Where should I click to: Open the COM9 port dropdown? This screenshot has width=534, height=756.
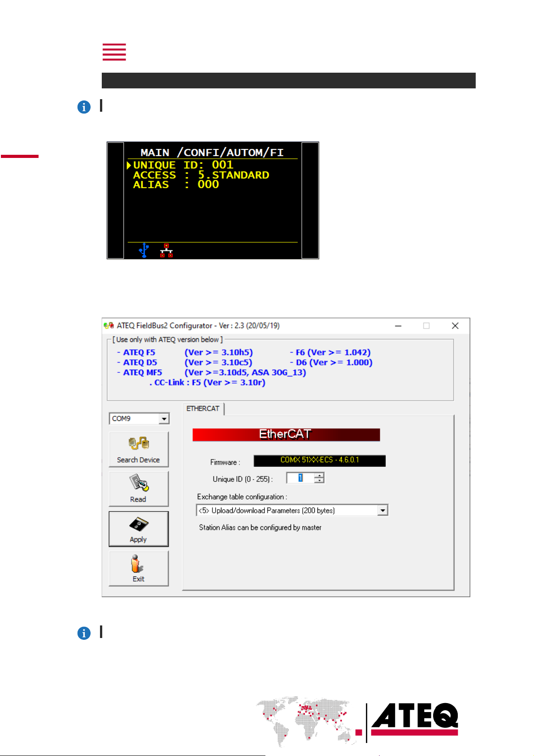[164, 419]
